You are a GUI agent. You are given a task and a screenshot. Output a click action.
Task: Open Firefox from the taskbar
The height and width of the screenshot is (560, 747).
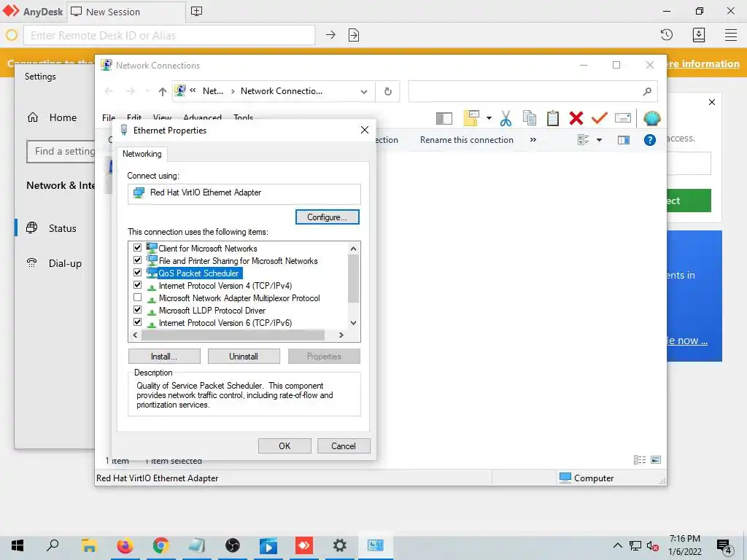pyautogui.click(x=125, y=545)
